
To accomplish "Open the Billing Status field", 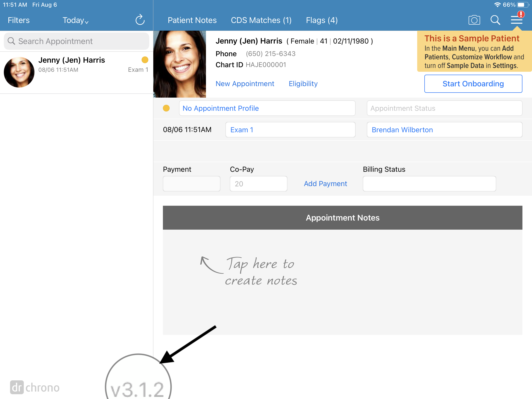I will click(x=429, y=184).
